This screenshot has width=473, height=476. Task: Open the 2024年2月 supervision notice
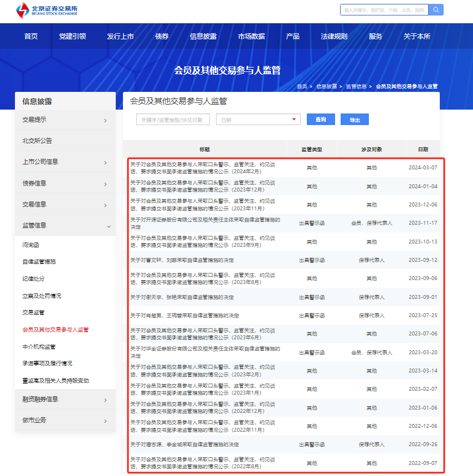coord(203,168)
